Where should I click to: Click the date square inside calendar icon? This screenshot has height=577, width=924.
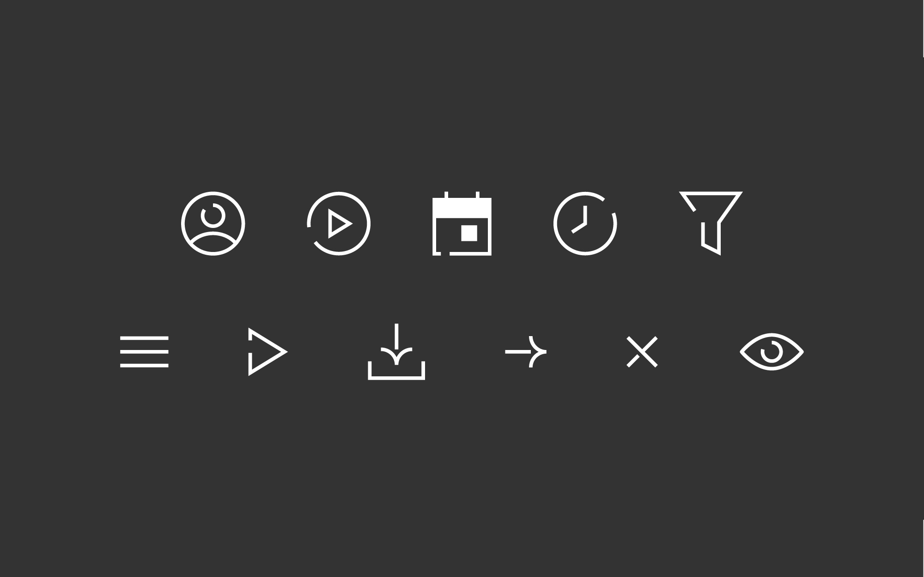pos(469,233)
